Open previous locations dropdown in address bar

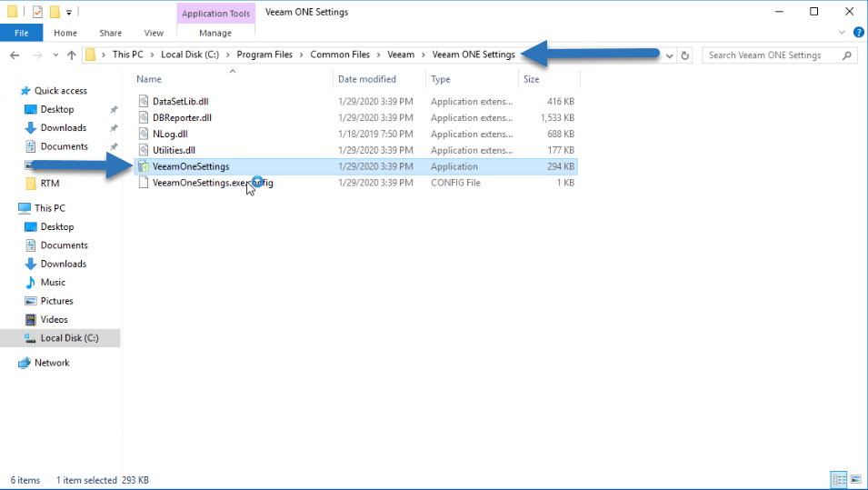pyautogui.click(x=669, y=55)
